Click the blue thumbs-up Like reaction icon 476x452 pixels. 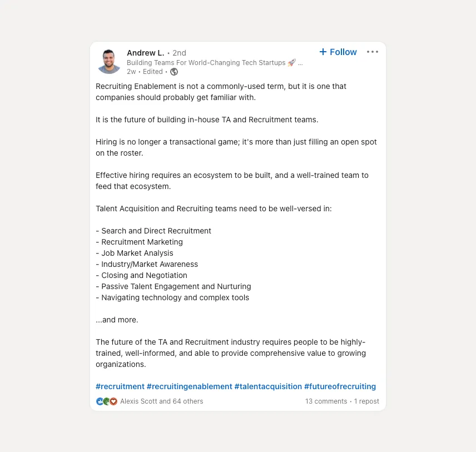point(100,401)
